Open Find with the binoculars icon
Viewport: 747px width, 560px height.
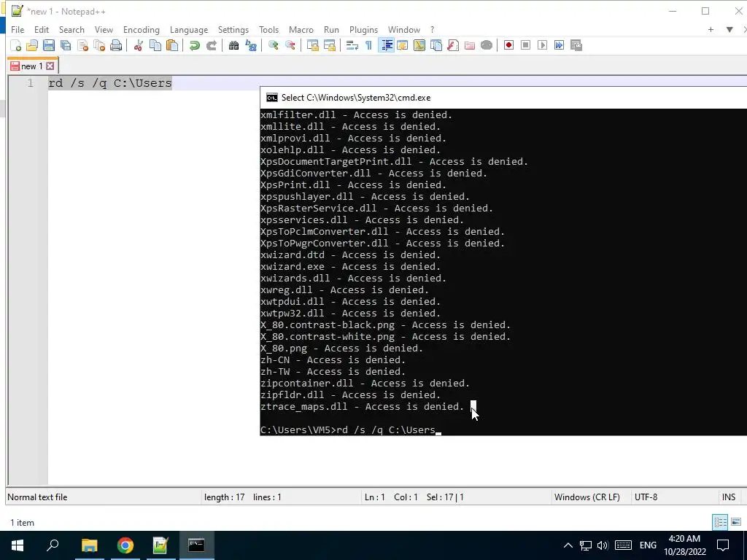[233, 45]
